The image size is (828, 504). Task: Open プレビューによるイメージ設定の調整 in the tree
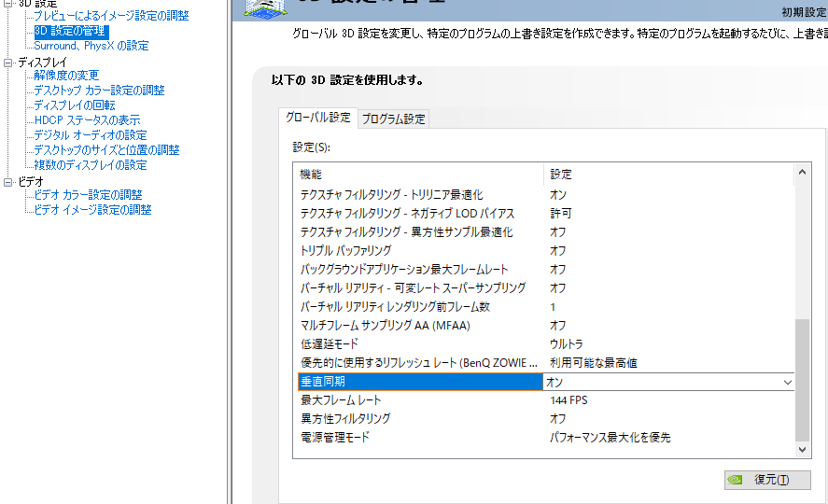[111, 16]
